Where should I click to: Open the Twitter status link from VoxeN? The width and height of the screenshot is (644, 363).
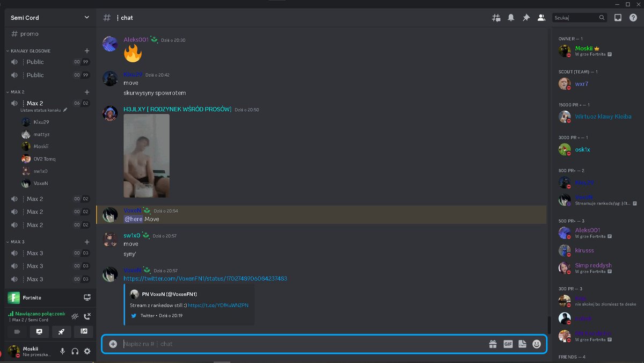coord(205,279)
